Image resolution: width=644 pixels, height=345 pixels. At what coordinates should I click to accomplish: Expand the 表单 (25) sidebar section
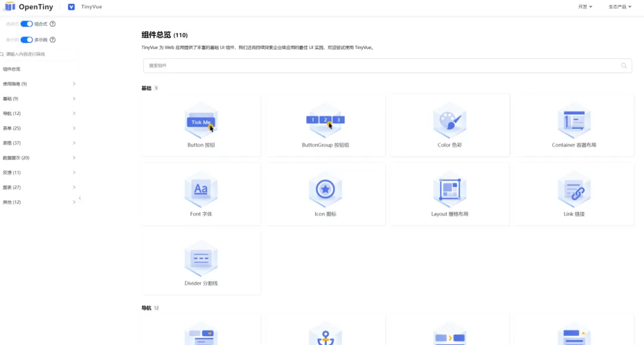(x=39, y=128)
